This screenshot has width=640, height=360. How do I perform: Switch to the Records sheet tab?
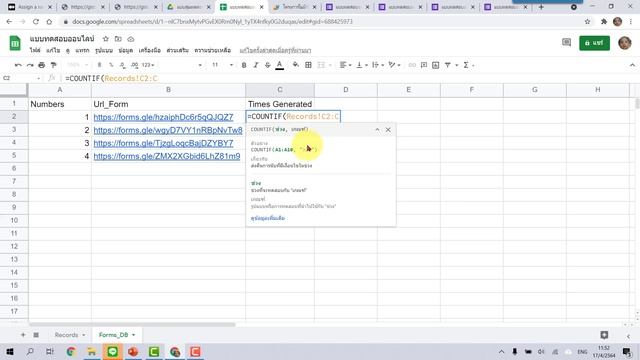tap(66, 335)
